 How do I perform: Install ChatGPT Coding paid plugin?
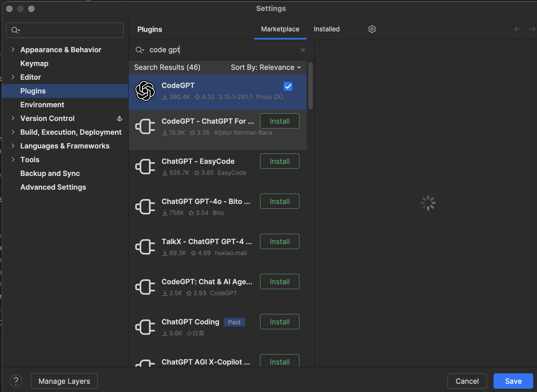click(x=279, y=322)
